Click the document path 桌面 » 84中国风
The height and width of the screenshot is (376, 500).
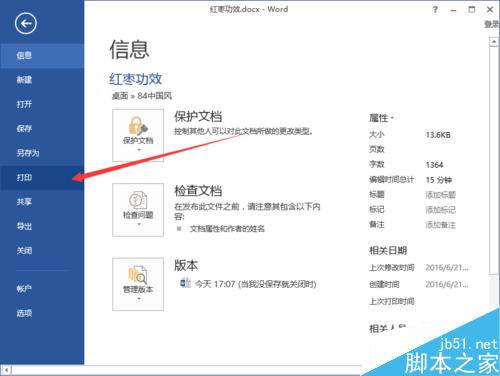[x=142, y=96]
